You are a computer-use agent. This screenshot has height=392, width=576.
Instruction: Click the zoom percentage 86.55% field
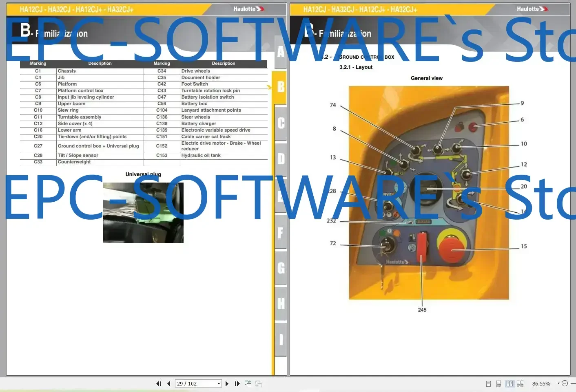tap(541, 383)
